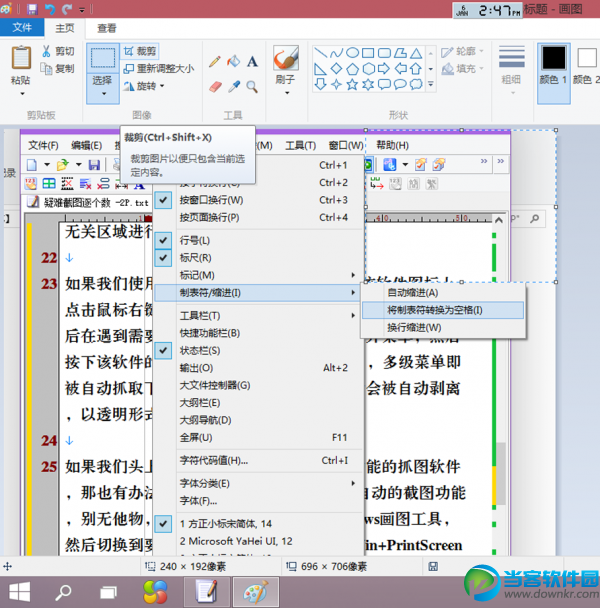
Task: Choose 自动缩进(A) in the submenu
Action: pyautogui.click(x=443, y=293)
